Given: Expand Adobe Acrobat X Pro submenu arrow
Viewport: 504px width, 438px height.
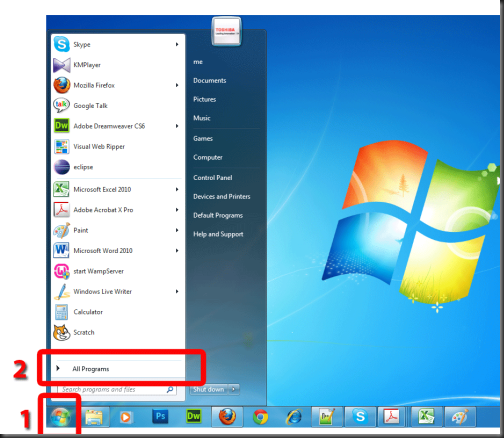Looking at the screenshot, I should pos(177,210).
